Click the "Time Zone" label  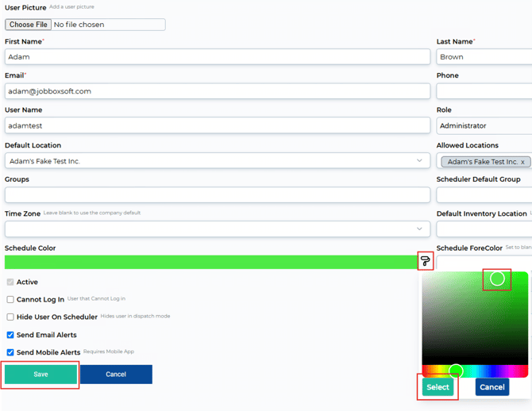click(22, 213)
